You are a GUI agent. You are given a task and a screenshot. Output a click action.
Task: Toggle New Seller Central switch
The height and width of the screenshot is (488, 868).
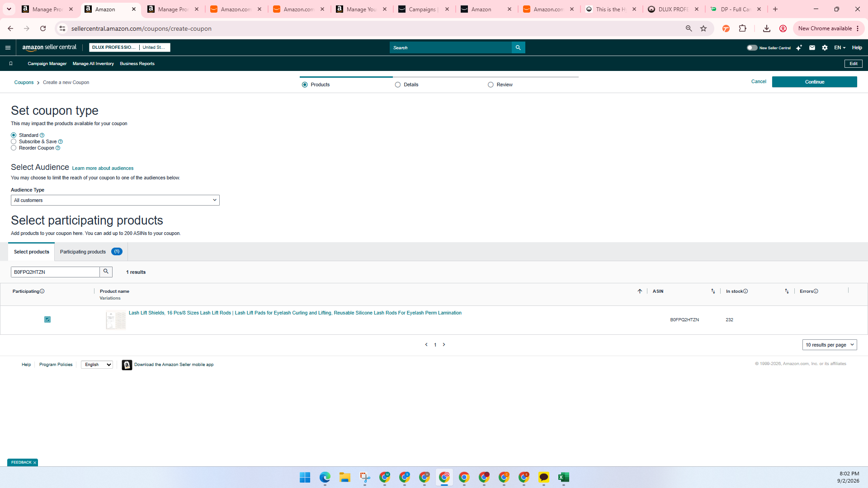click(x=752, y=47)
